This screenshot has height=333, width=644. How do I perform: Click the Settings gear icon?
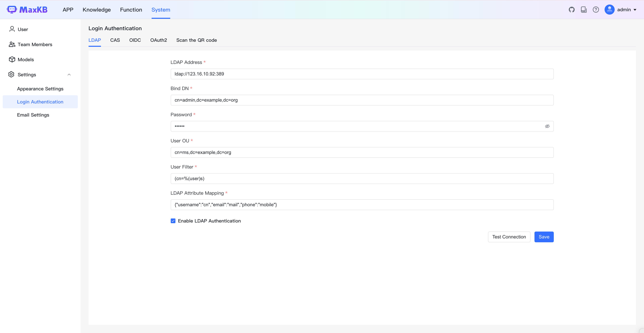pos(11,74)
